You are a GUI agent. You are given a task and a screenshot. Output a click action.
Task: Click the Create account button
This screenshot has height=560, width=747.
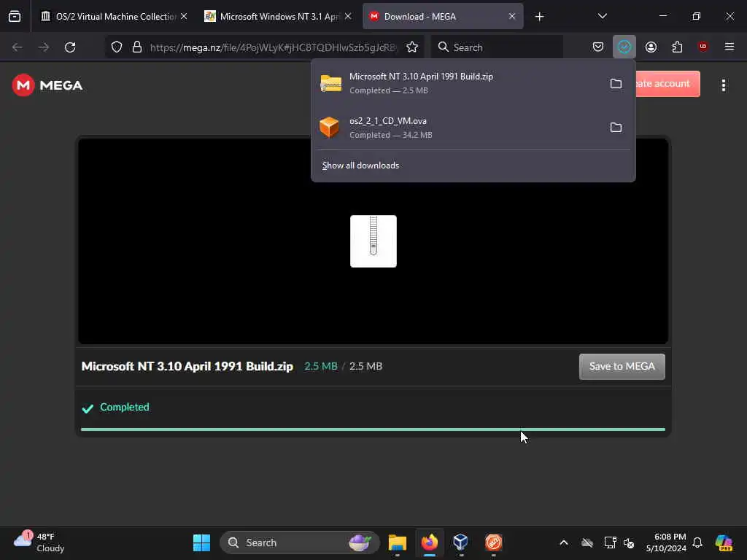[667, 84]
